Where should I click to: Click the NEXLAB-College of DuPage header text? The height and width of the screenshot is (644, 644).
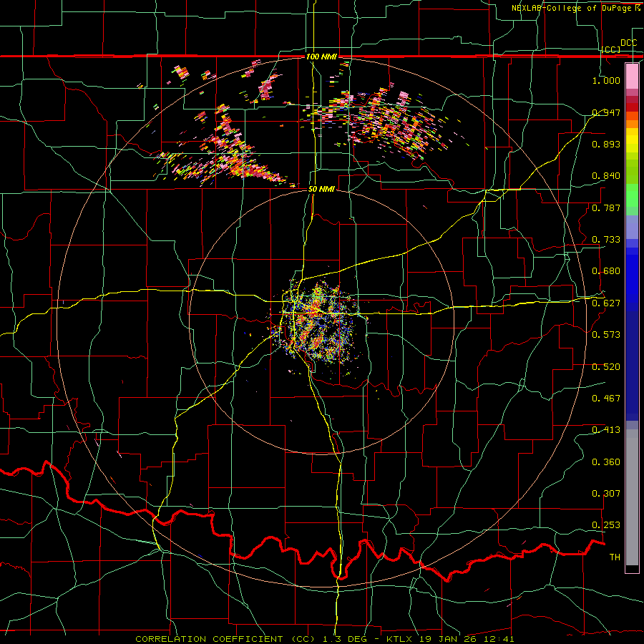tap(576, 8)
